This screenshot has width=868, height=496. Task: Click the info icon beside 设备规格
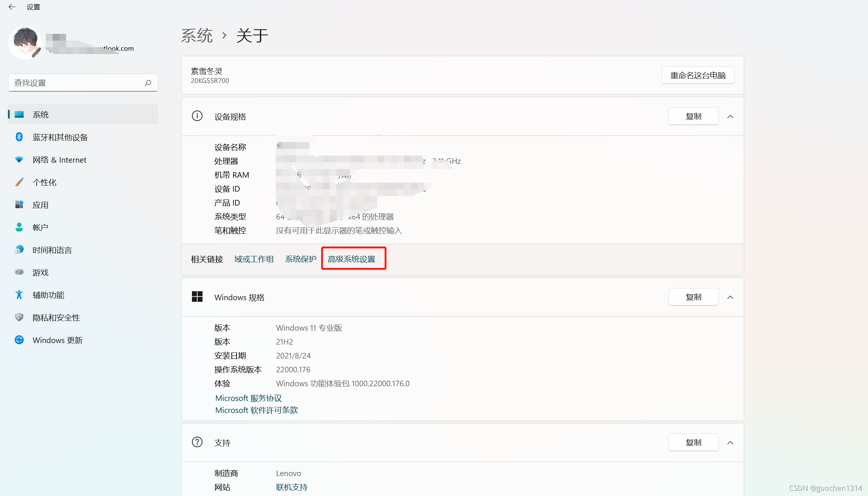point(197,116)
